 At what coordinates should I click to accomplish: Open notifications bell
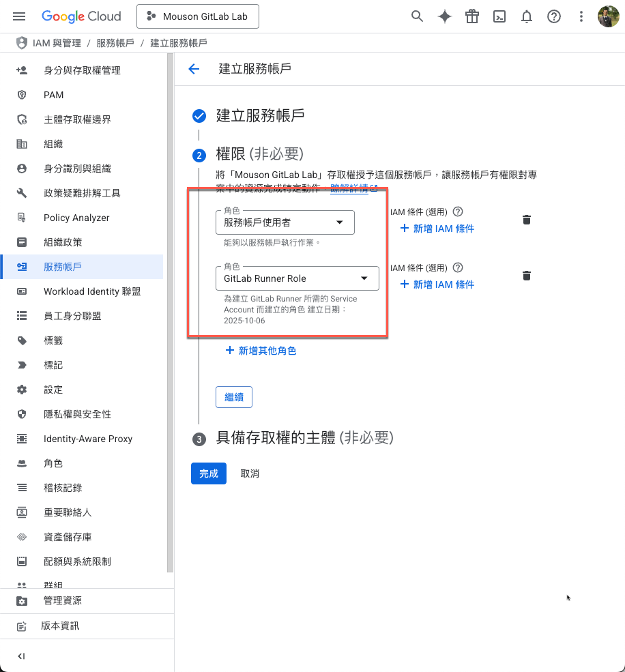click(527, 16)
